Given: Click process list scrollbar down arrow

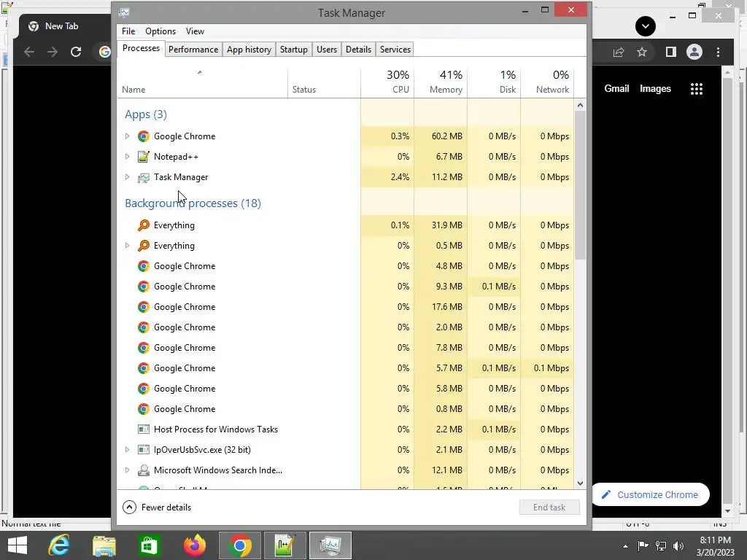Looking at the screenshot, I should 580,483.
